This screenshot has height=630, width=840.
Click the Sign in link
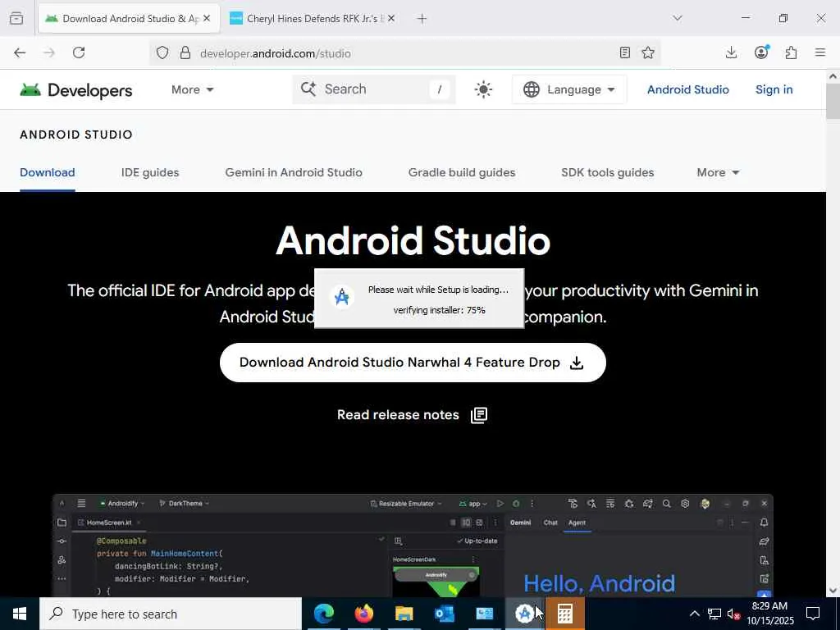click(774, 89)
